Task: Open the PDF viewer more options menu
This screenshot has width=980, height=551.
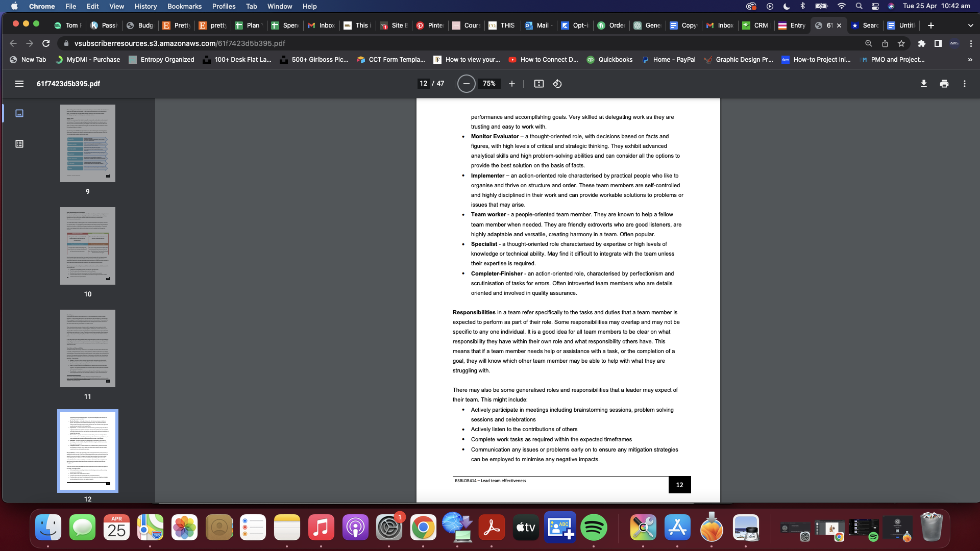Action: pos(965,83)
